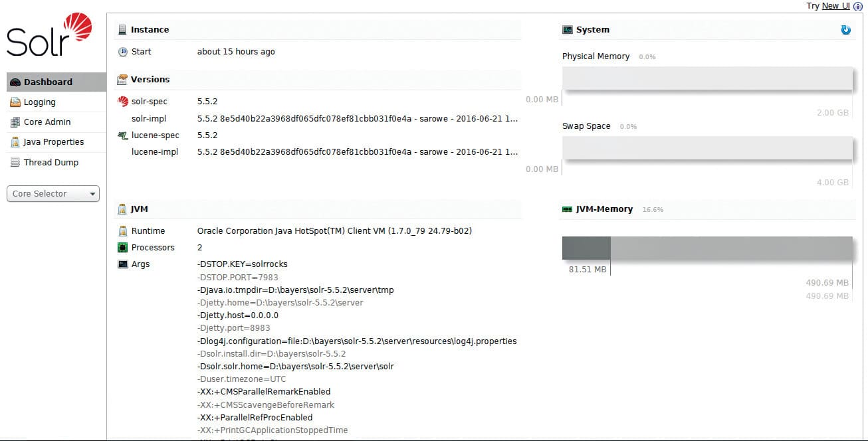Follow the New UI link
Screen dimensions: 868x441
pos(835,6)
